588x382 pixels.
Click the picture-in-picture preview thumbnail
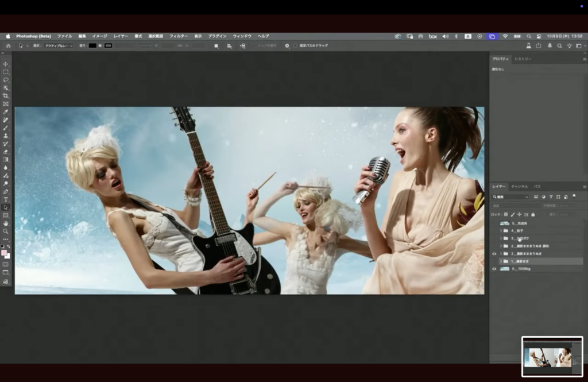pos(552,356)
